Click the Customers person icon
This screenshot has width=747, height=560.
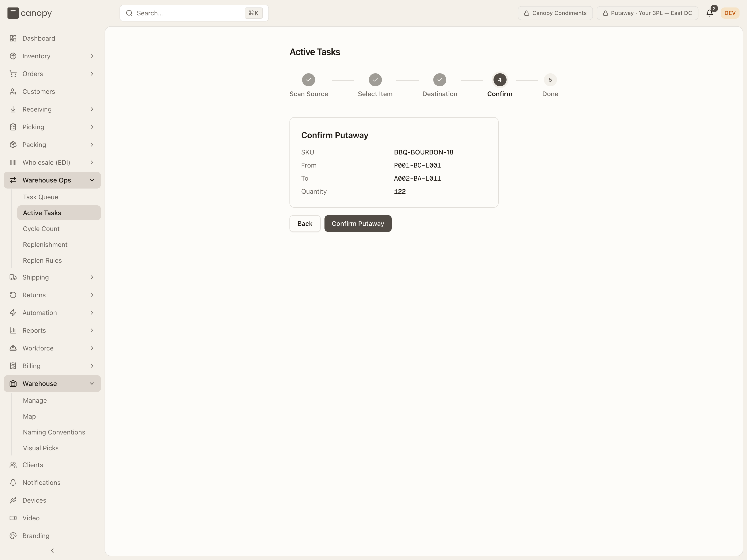(x=13, y=91)
